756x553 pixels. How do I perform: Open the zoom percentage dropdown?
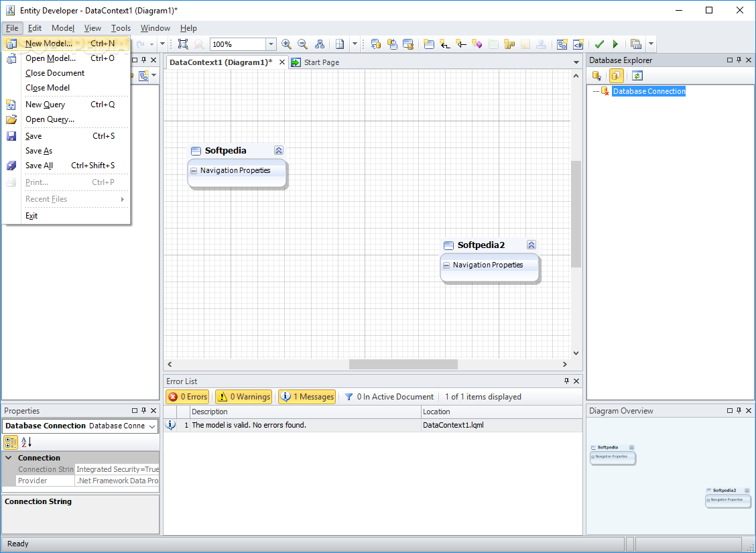click(x=270, y=44)
